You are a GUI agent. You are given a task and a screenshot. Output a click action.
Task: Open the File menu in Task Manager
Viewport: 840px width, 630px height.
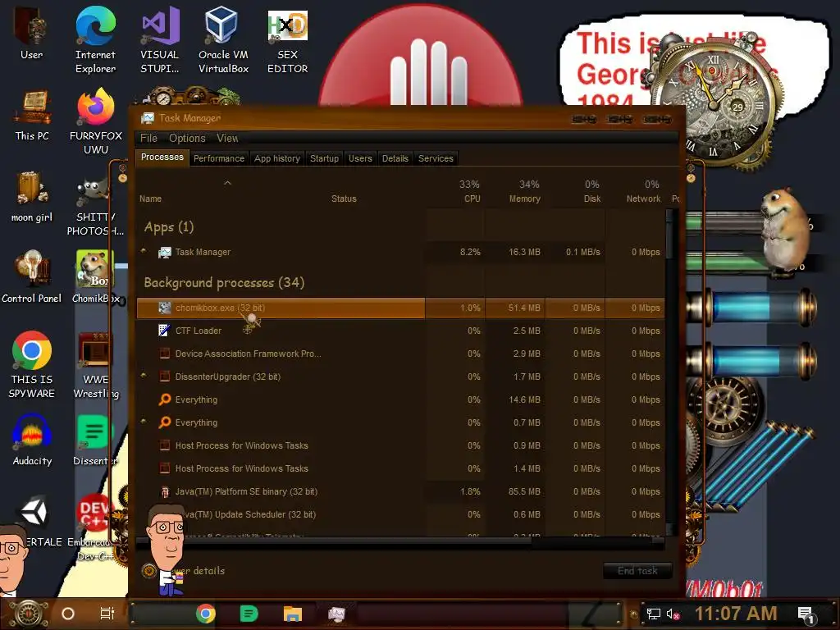[148, 138]
